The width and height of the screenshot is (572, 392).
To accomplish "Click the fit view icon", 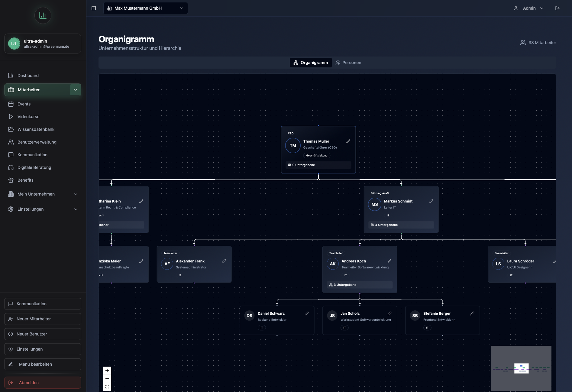I will point(107,387).
